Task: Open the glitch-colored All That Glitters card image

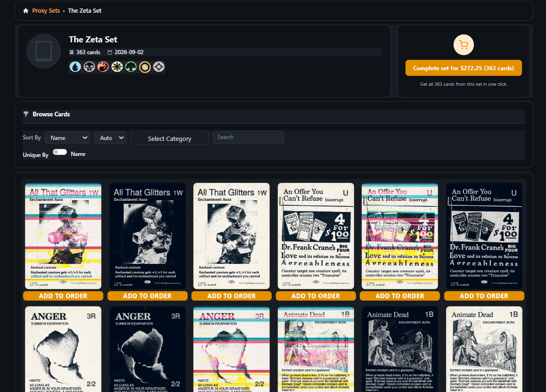Action: point(63,236)
